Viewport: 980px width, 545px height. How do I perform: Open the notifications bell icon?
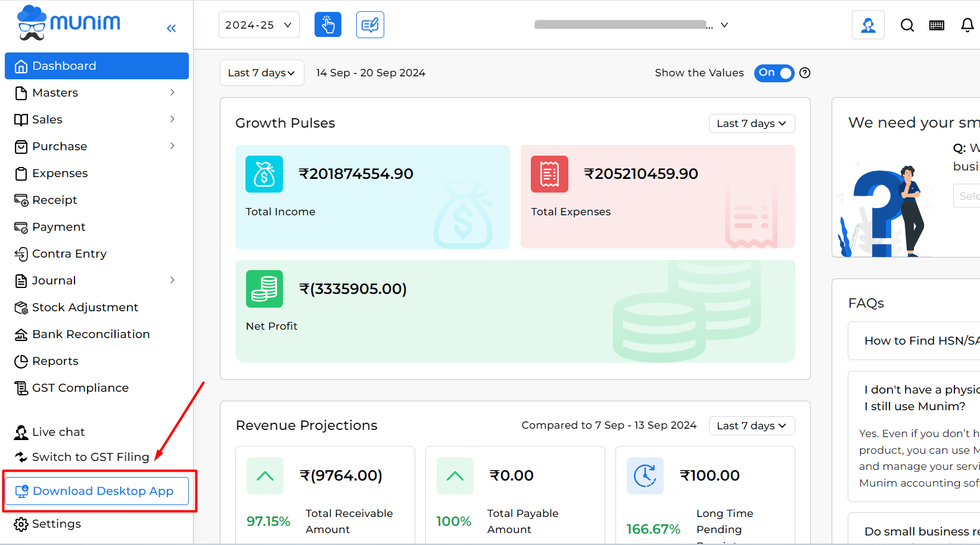[x=966, y=24]
